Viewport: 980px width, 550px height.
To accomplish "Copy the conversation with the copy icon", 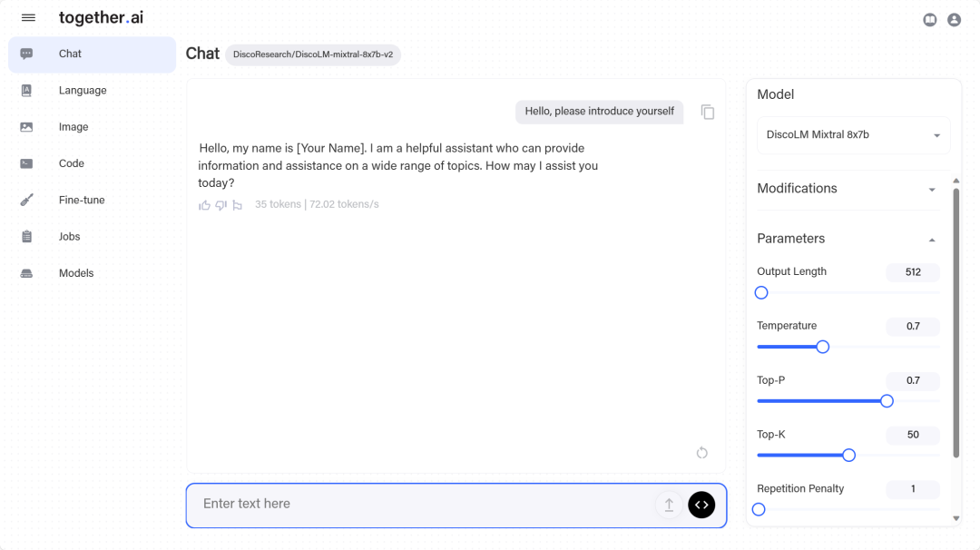I will 708,112.
